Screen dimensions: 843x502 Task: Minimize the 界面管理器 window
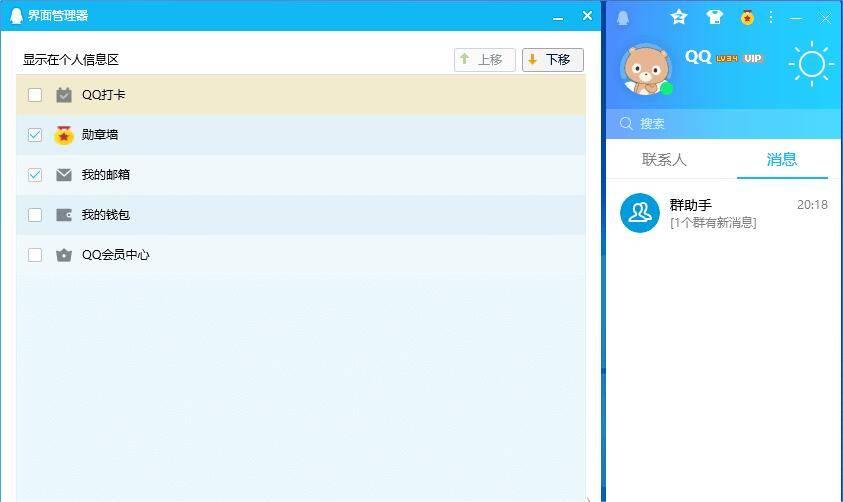pos(558,17)
